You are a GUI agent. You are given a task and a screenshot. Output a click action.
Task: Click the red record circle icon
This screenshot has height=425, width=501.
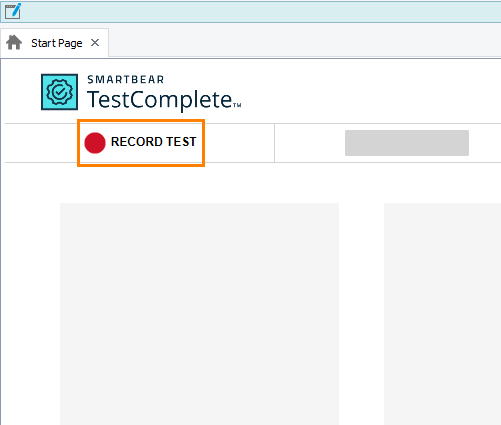(95, 143)
